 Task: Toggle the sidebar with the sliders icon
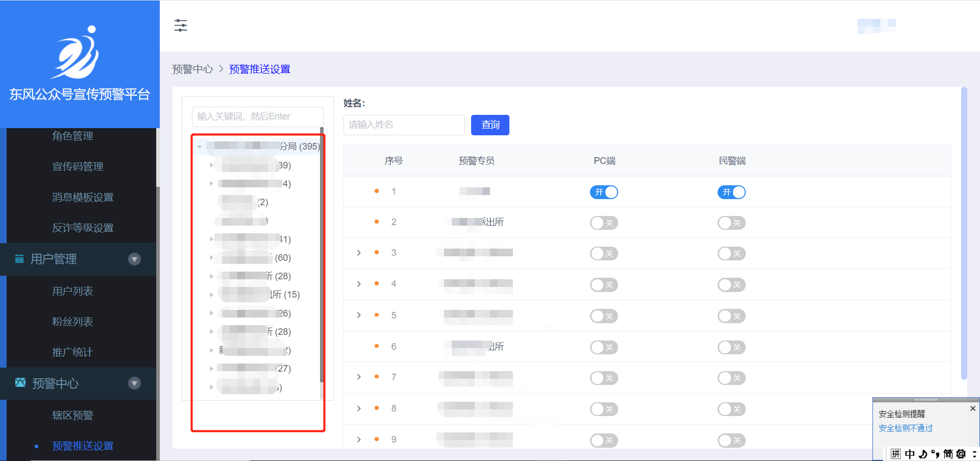[x=181, y=25]
